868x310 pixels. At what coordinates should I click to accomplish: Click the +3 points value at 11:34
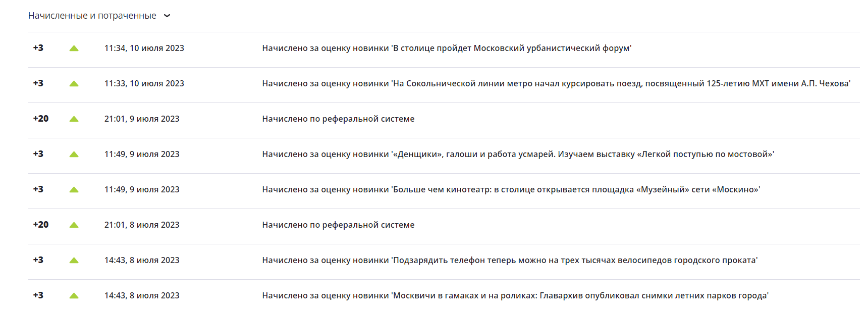click(x=38, y=48)
